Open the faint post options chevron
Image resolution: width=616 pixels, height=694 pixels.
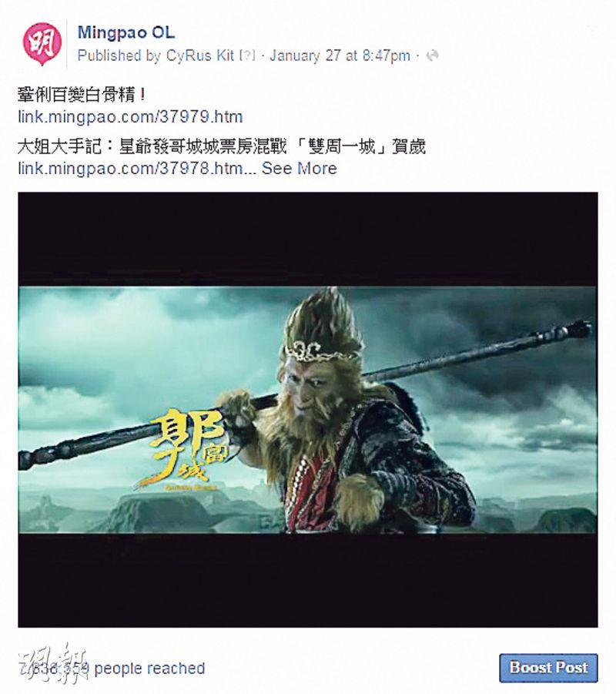click(x=591, y=30)
